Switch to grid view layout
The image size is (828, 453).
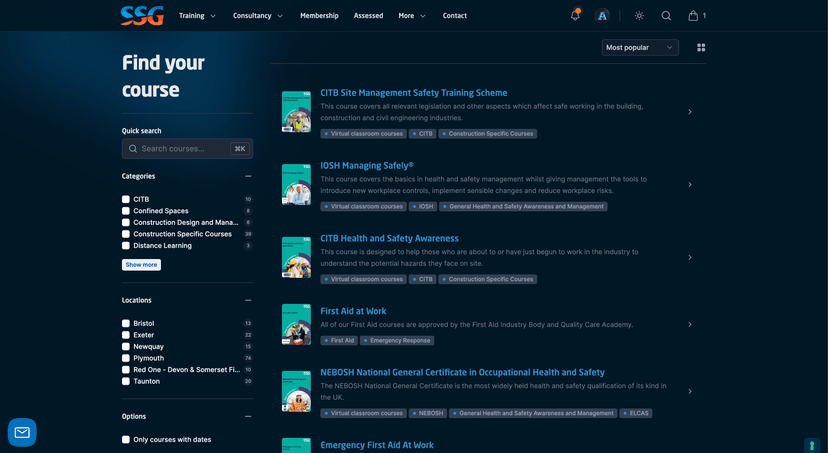click(701, 48)
